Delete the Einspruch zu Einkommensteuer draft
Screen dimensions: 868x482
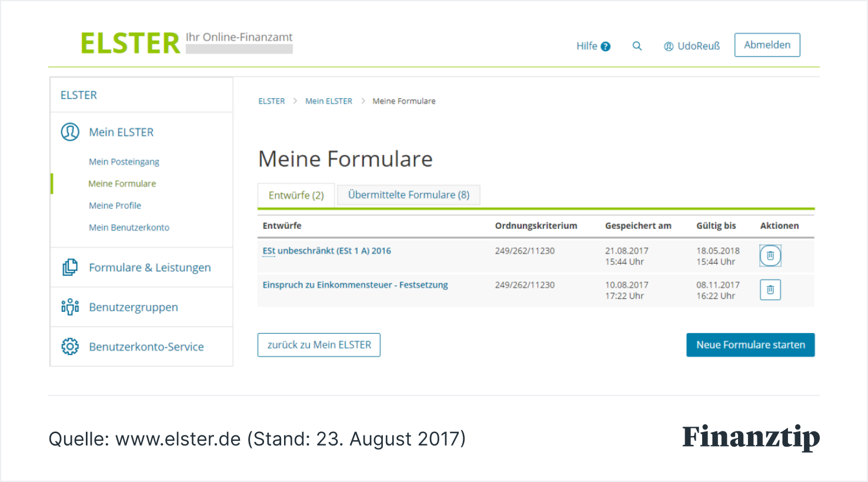[x=770, y=290]
